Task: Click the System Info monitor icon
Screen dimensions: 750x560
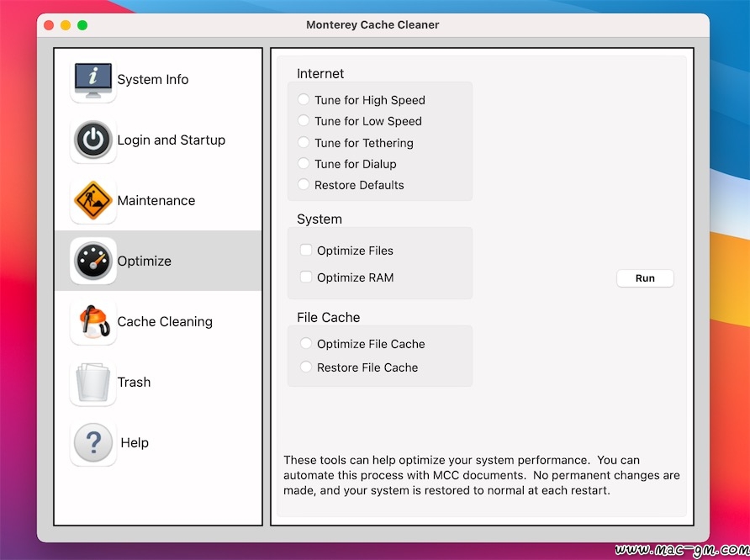Action: click(x=93, y=79)
